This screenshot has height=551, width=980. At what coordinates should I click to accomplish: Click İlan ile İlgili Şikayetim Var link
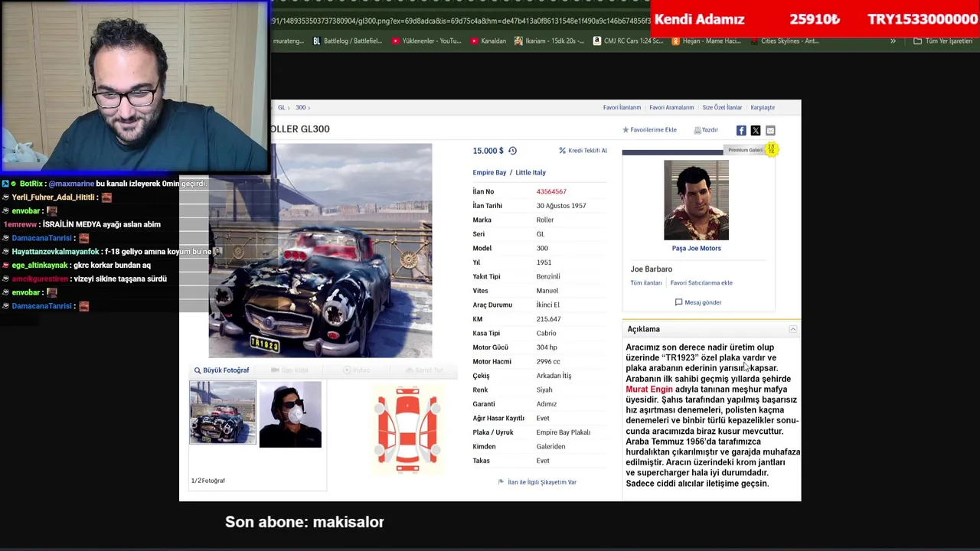pyautogui.click(x=537, y=482)
